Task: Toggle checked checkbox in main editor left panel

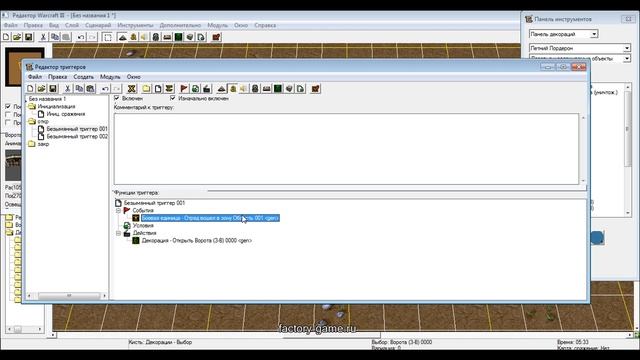Action: 8,106
